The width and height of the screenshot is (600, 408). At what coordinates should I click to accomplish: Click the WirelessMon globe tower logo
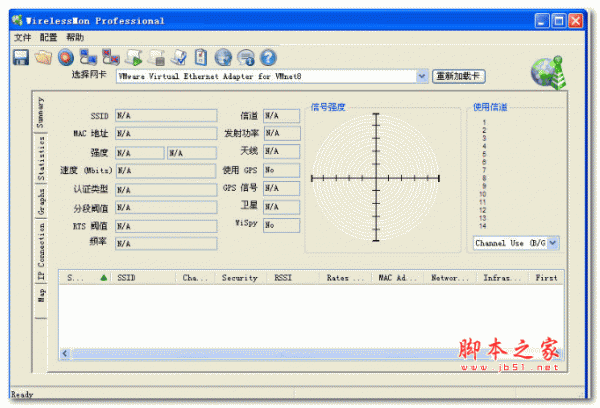[x=548, y=73]
